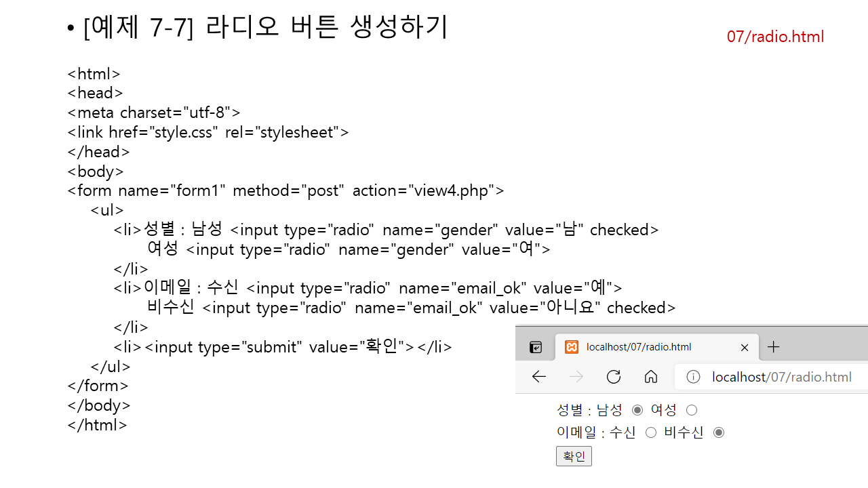868x488 pixels.
Task: Click the form name="form1" code line
Action: pos(285,190)
